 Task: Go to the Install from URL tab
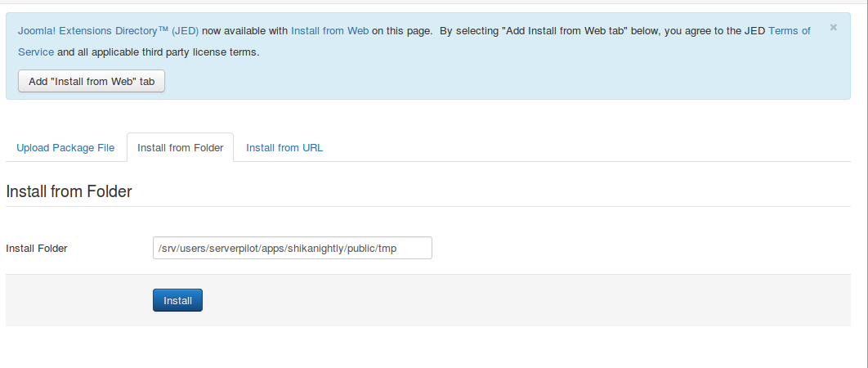pos(284,148)
